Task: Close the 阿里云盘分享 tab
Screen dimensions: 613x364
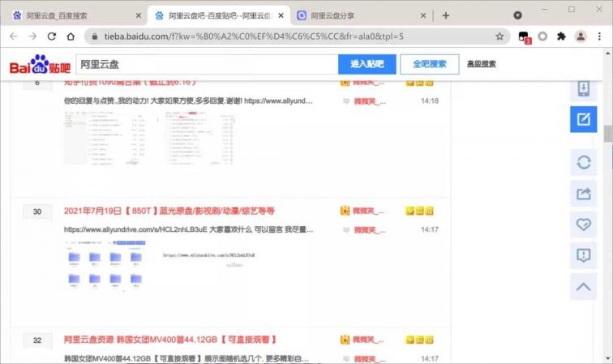Action: coord(423,15)
